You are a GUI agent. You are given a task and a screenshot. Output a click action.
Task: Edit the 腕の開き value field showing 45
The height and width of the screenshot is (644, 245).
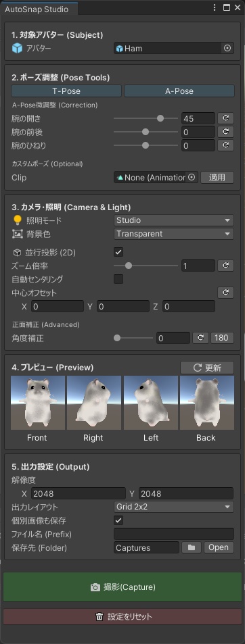click(x=198, y=119)
